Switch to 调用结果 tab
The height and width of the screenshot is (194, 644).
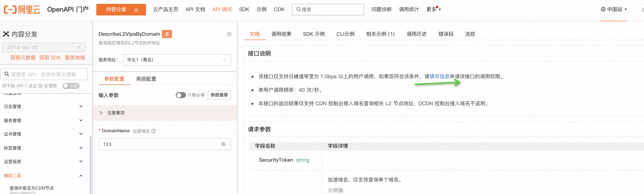pos(281,34)
